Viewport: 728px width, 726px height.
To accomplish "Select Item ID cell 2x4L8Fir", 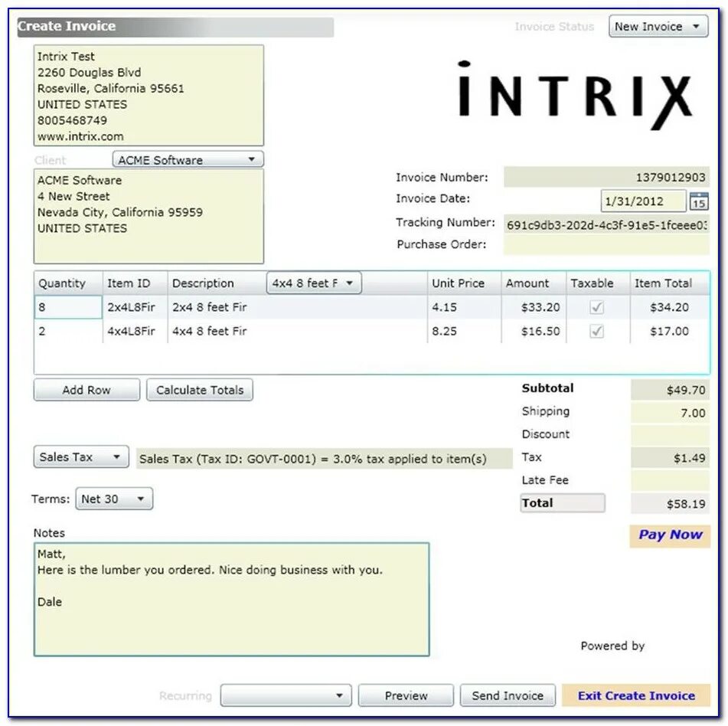I will coord(135,307).
